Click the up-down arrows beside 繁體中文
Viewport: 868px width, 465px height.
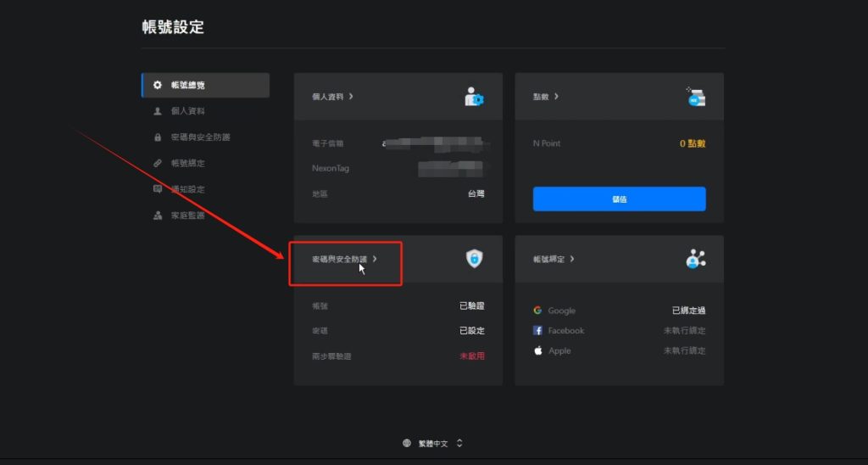coord(459,444)
